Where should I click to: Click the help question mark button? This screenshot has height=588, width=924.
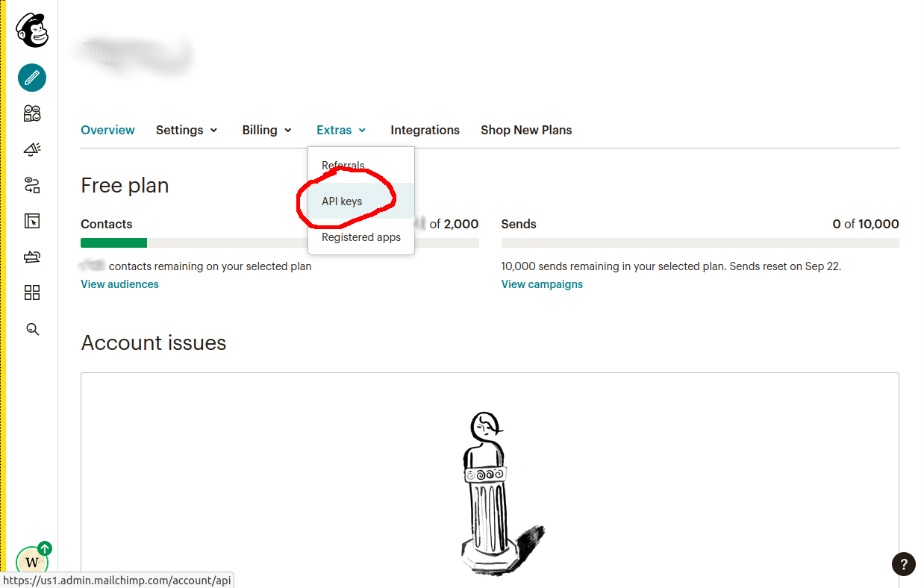click(x=903, y=564)
